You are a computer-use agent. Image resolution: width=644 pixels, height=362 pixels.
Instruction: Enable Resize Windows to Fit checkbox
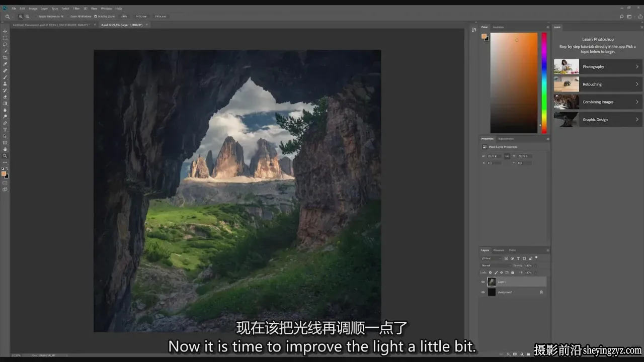(36, 17)
